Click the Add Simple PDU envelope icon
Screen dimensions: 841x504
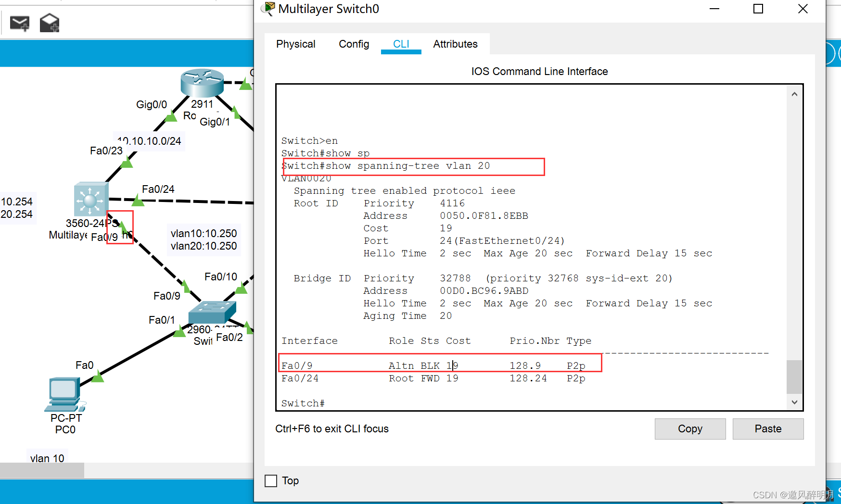click(20, 23)
